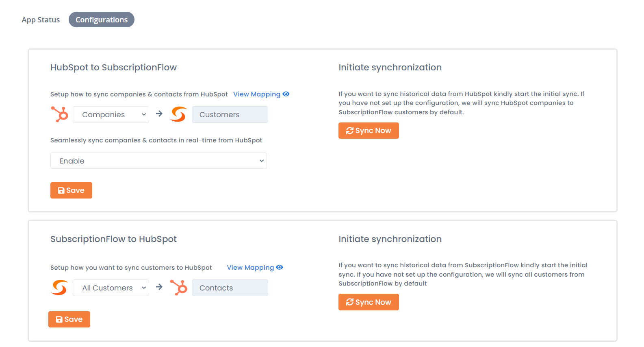
Task: Click the HubSpot logo beside Contacts field
Action: (x=179, y=288)
